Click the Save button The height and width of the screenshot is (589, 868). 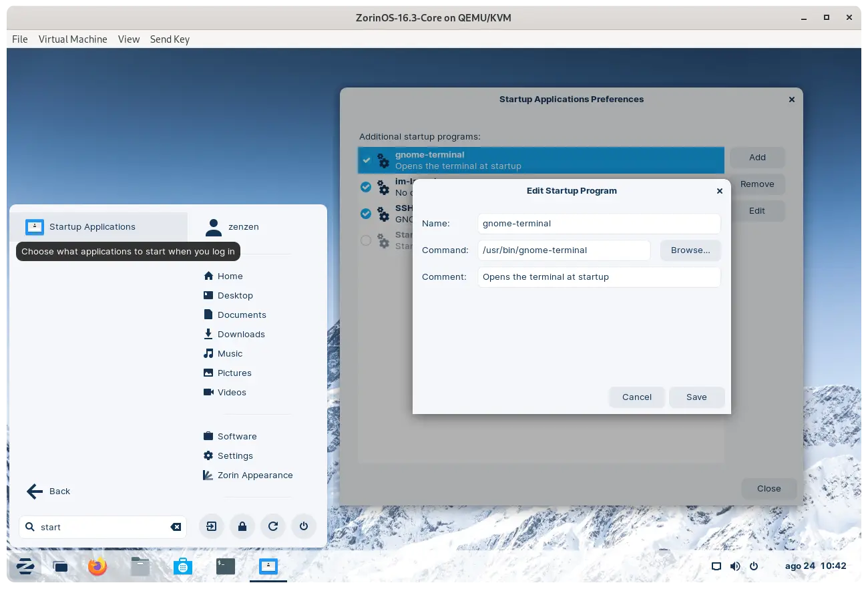coord(696,397)
